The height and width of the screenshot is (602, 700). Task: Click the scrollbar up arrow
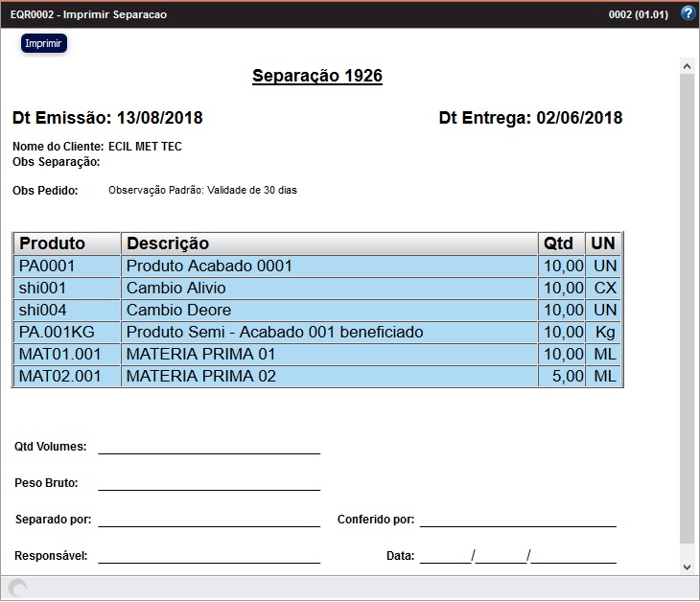click(x=687, y=66)
